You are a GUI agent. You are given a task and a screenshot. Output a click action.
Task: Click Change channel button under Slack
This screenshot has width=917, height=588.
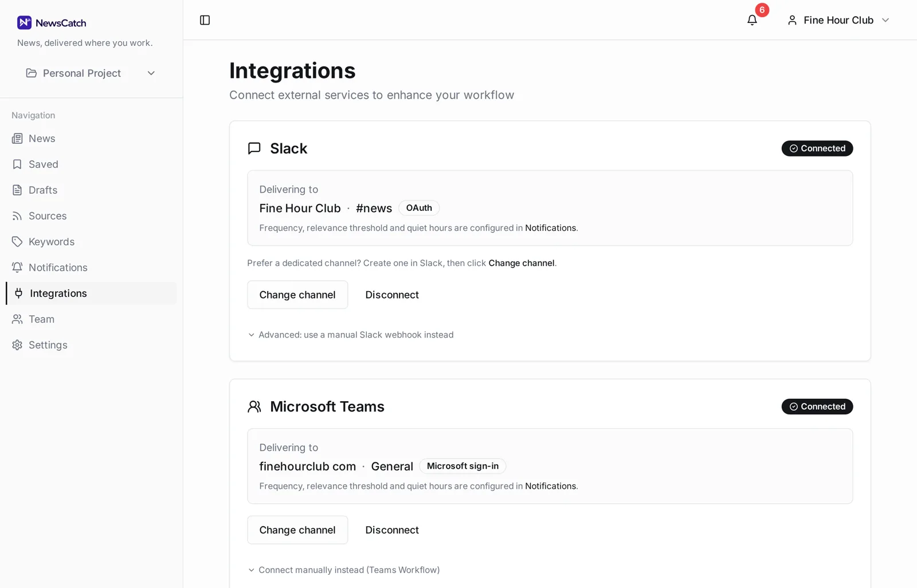pos(297,295)
